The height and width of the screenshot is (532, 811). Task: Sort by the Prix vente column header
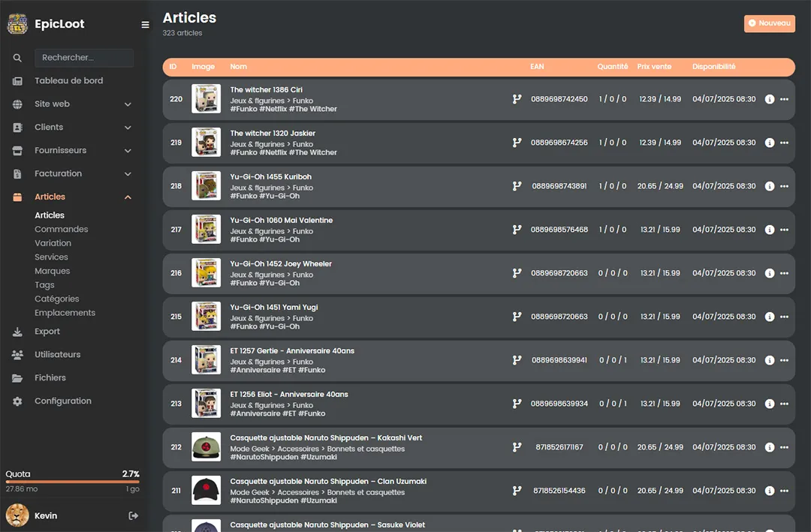654,67
